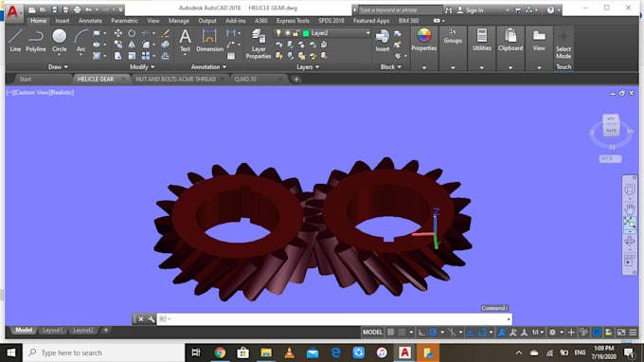The width and height of the screenshot is (644, 362).
Task: Activate the Move tool
Action: (x=117, y=33)
